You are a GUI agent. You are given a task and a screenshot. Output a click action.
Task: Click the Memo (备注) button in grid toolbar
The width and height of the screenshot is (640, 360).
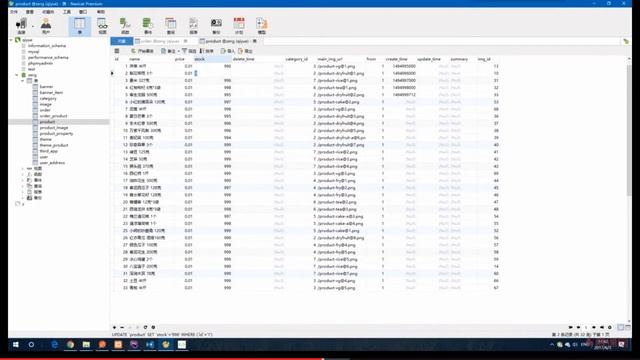168,51
